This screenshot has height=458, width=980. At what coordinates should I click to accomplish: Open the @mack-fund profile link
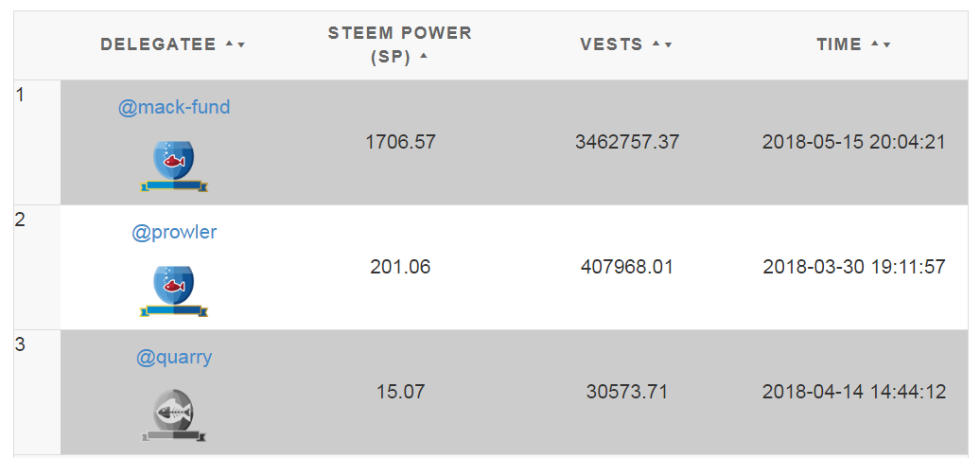click(x=174, y=108)
